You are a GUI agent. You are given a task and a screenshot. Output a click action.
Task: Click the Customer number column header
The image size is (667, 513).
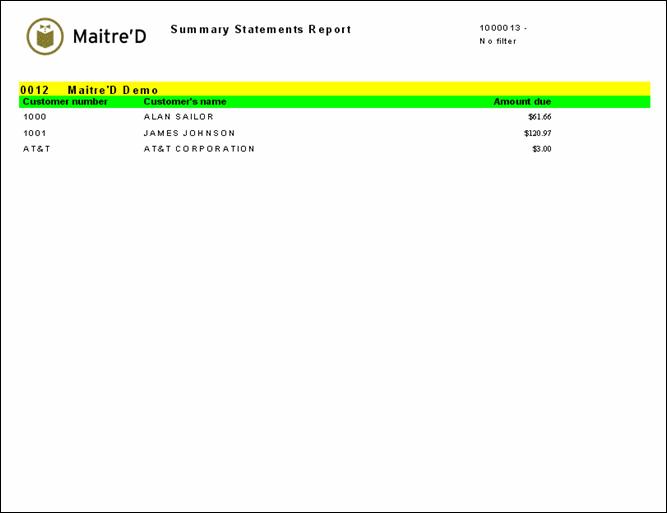pyautogui.click(x=65, y=101)
